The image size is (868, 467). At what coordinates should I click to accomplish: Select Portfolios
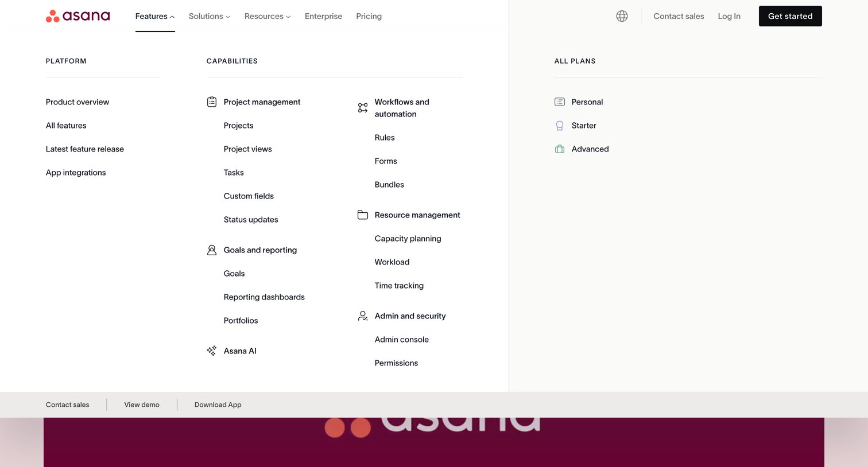(x=241, y=321)
